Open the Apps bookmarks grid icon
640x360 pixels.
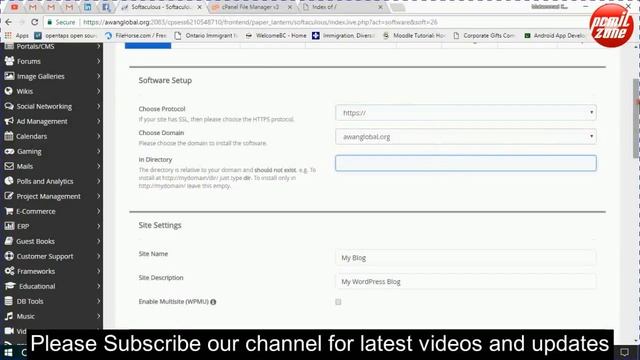click(8, 36)
